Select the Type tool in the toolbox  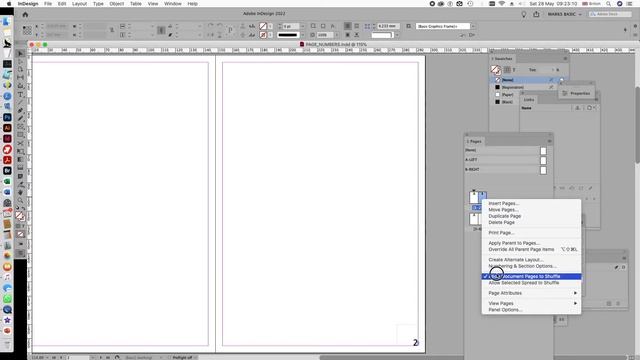click(x=20, y=94)
